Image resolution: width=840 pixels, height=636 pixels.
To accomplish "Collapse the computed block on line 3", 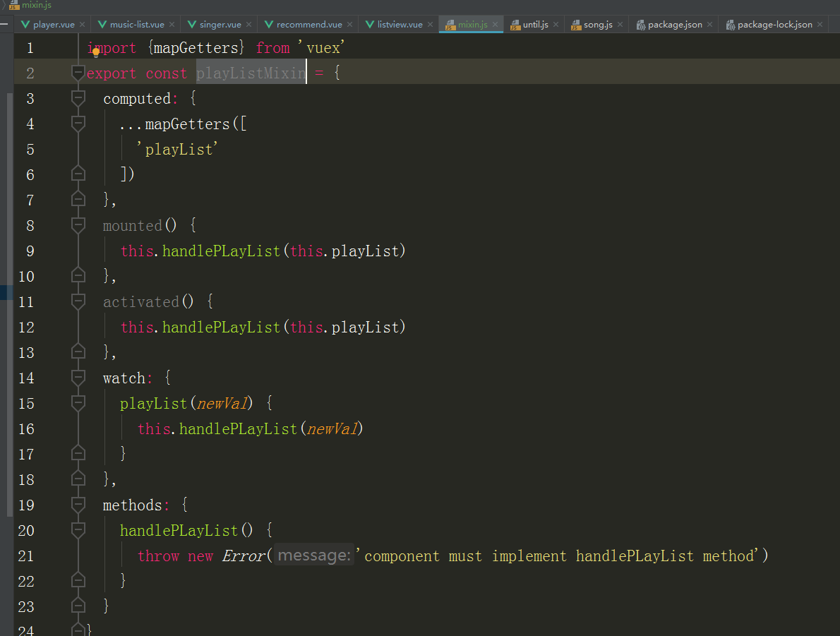I will pyautogui.click(x=78, y=97).
